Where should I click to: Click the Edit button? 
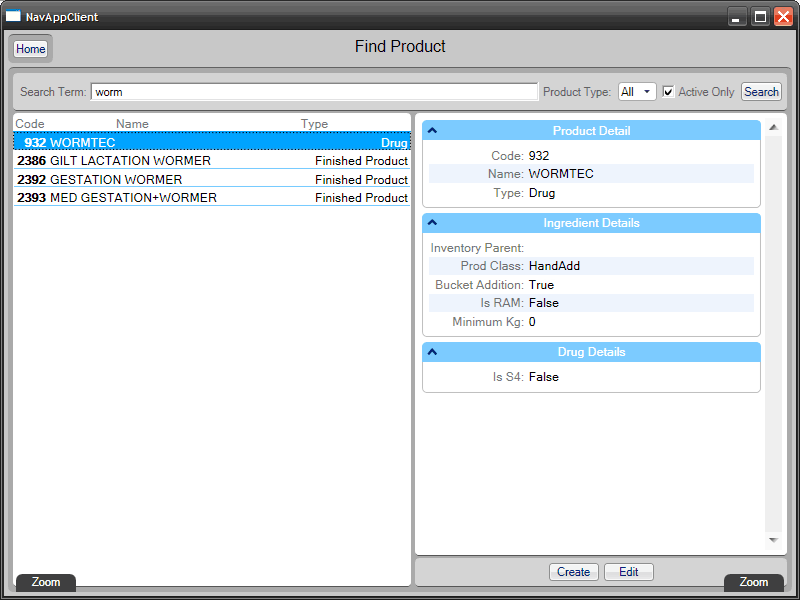tap(628, 572)
